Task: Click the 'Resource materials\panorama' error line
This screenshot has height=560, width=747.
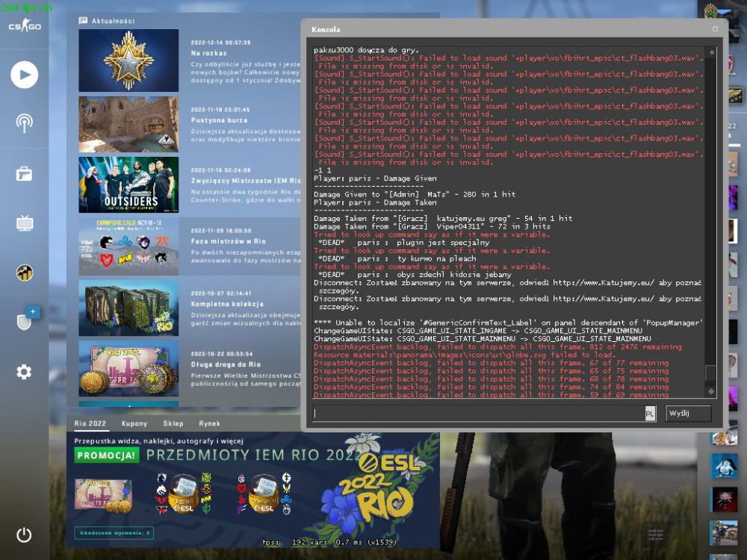Action: 465,355
